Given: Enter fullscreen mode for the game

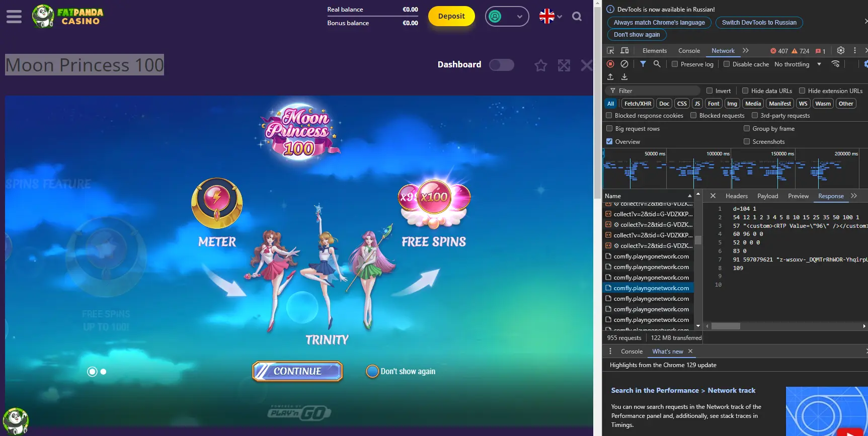Looking at the screenshot, I should tap(564, 65).
